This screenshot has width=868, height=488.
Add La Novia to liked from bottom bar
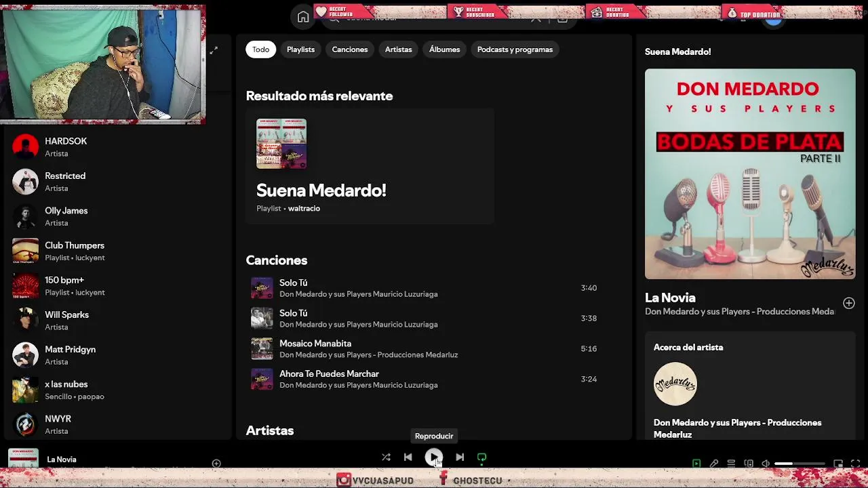tap(216, 464)
